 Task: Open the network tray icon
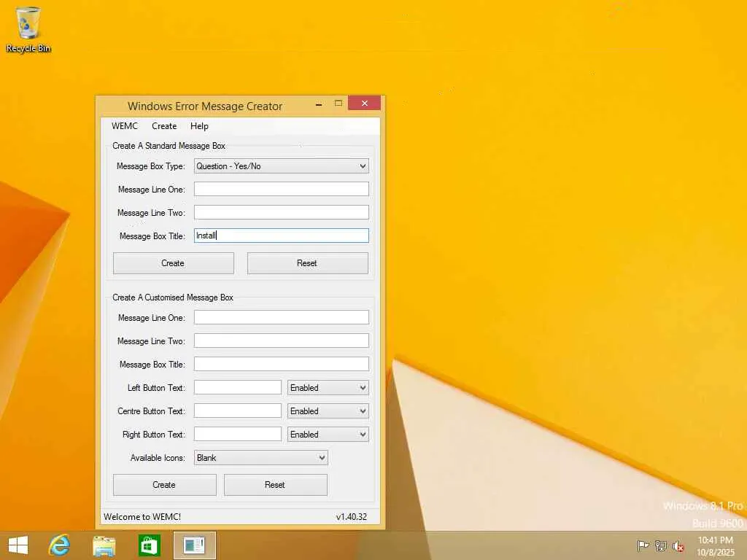click(x=661, y=545)
